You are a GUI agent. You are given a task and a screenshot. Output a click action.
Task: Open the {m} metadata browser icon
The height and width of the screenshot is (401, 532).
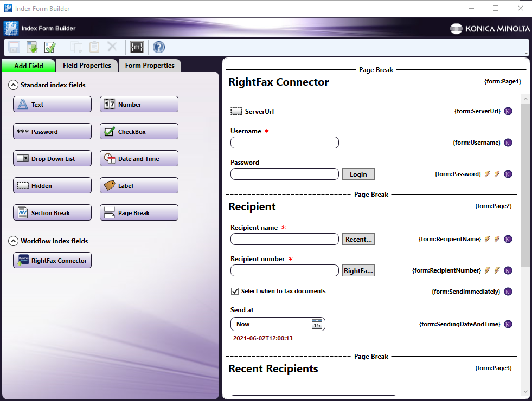137,47
